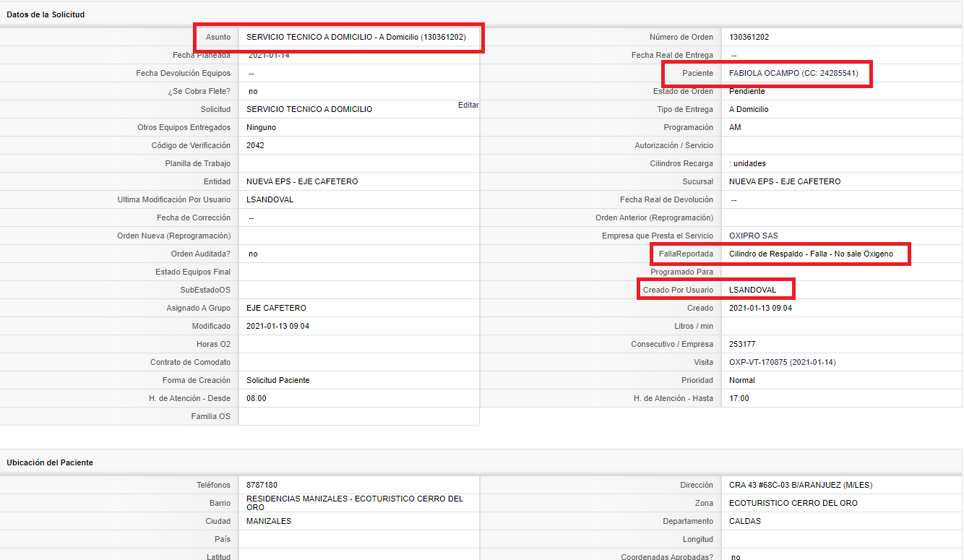Click the Horas O2 label
964x560 pixels.
coord(214,344)
